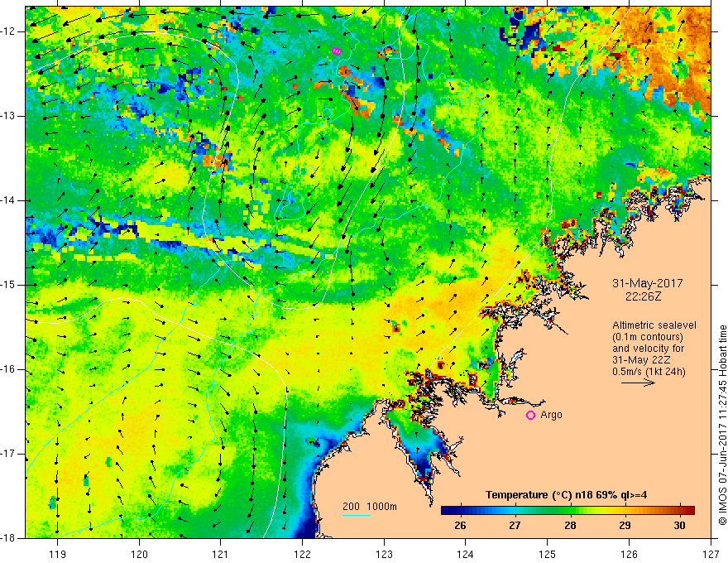The image size is (728, 563).
Task: Click the color bar label '30'
Action: [679, 525]
